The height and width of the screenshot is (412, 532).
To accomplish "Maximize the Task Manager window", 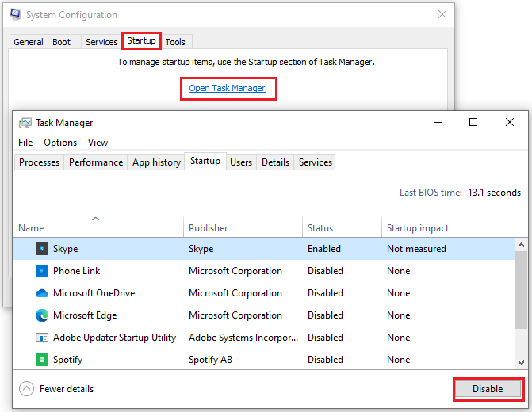I will [473, 122].
